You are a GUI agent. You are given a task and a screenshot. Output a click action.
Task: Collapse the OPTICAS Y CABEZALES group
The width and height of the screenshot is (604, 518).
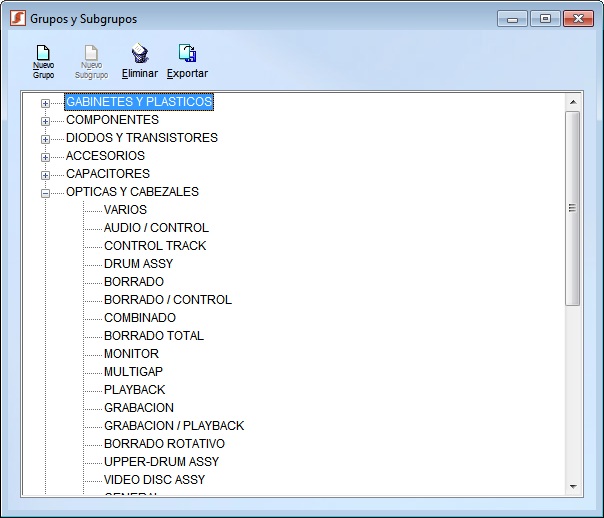(45, 192)
